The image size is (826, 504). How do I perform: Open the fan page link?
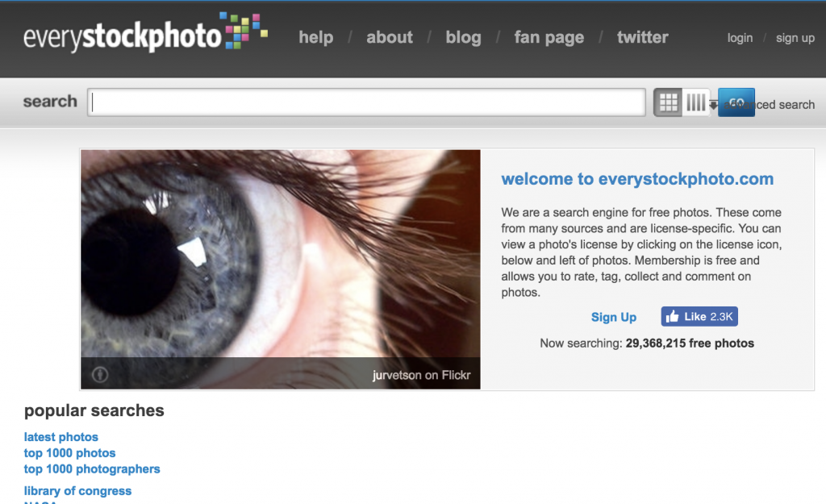pyautogui.click(x=549, y=37)
